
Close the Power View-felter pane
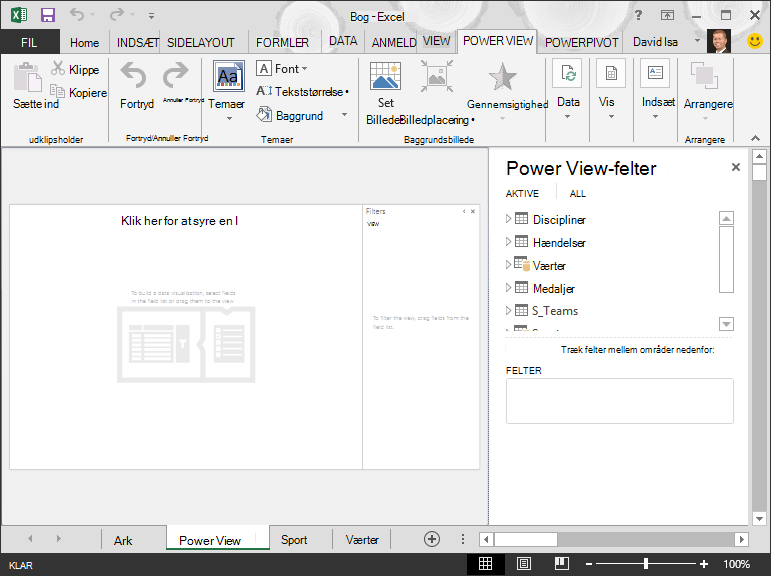736,167
